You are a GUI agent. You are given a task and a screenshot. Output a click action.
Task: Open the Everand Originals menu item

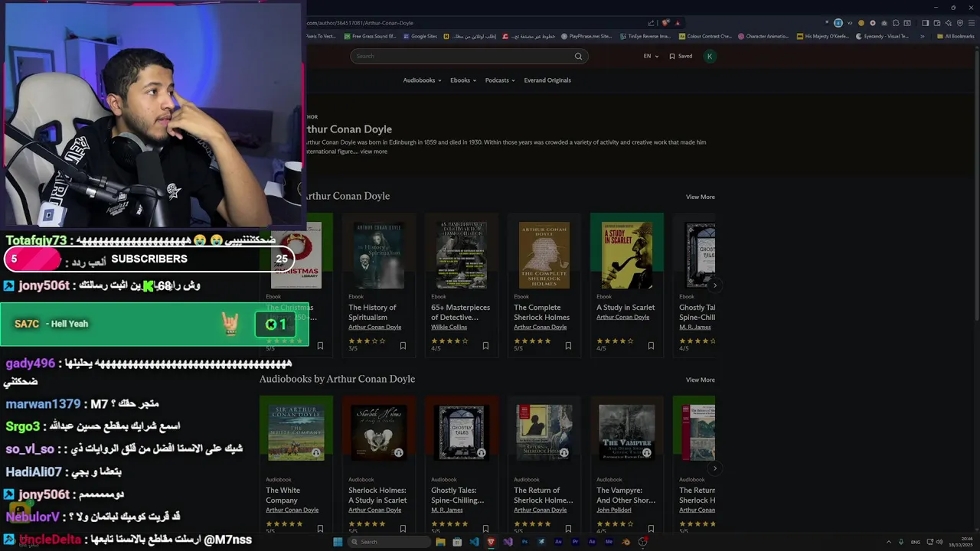[x=547, y=80]
